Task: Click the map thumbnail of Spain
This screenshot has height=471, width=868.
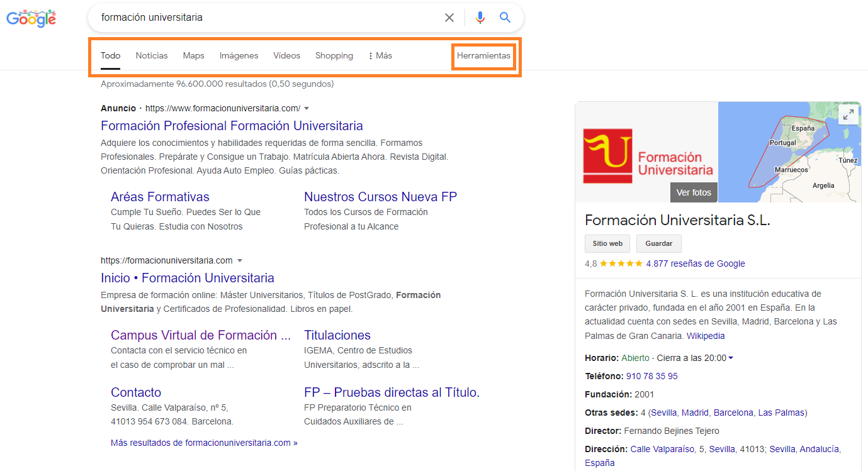Action: [789, 152]
